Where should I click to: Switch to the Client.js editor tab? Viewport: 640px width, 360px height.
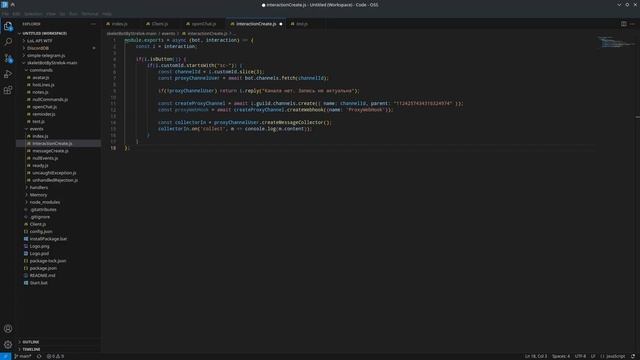160,24
